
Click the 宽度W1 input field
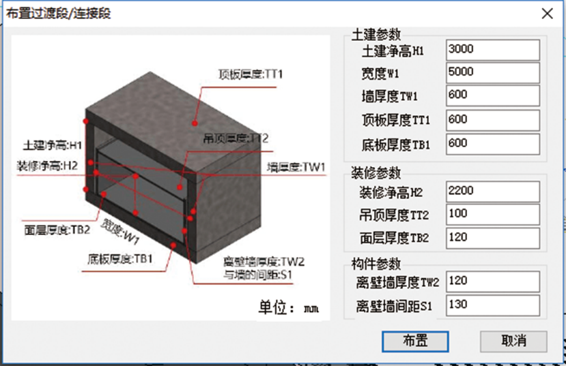pyautogui.click(x=493, y=73)
